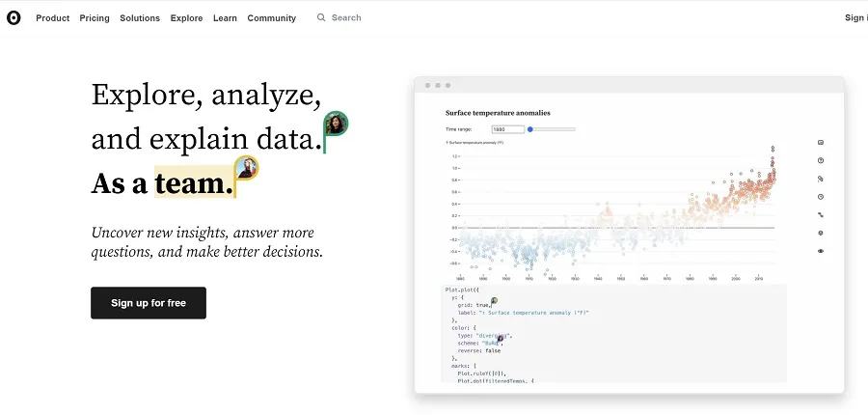Open the help question-mark icon in sidebar
Image resolution: width=868 pixels, height=415 pixels.
click(x=820, y=160)
